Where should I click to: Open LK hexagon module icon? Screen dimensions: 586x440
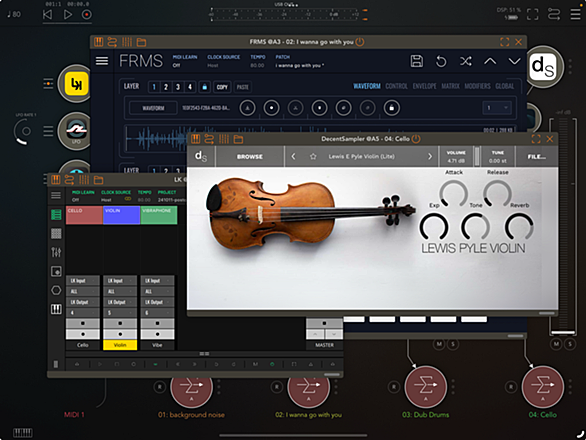click(56, 290)
